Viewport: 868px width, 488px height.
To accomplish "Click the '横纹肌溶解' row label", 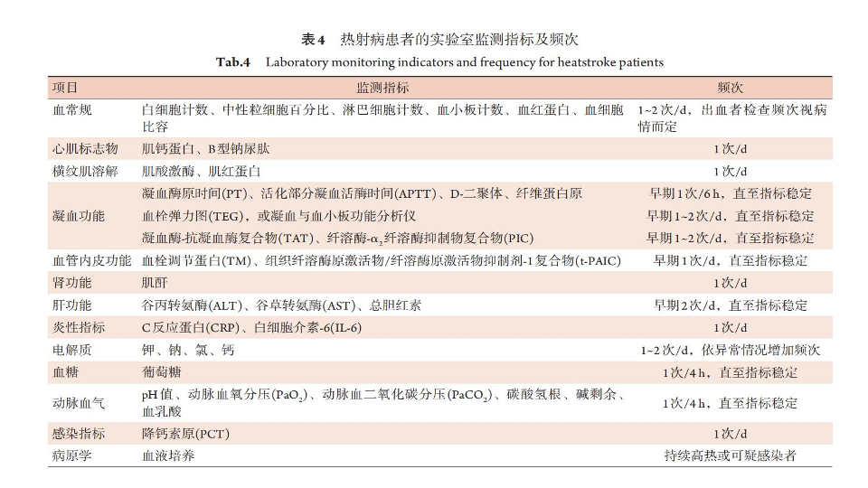I will point(85,171).
